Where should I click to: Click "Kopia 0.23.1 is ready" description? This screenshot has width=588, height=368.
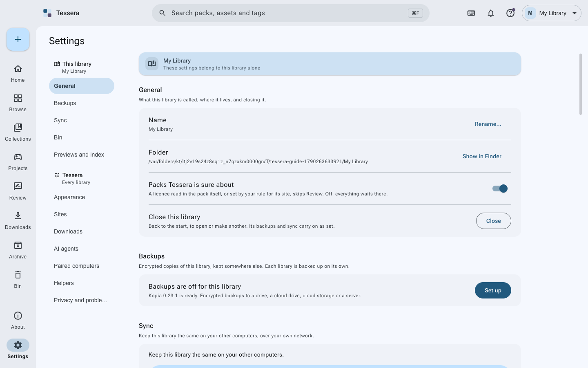click(255, 296)
